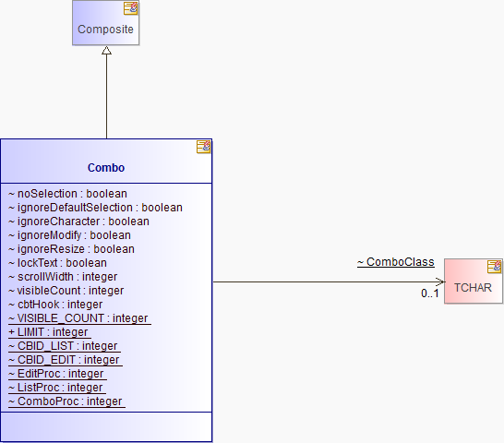Click the 0..1 multiplicity label
Screen dimensions: 504x443
click(x=430, y=293)
